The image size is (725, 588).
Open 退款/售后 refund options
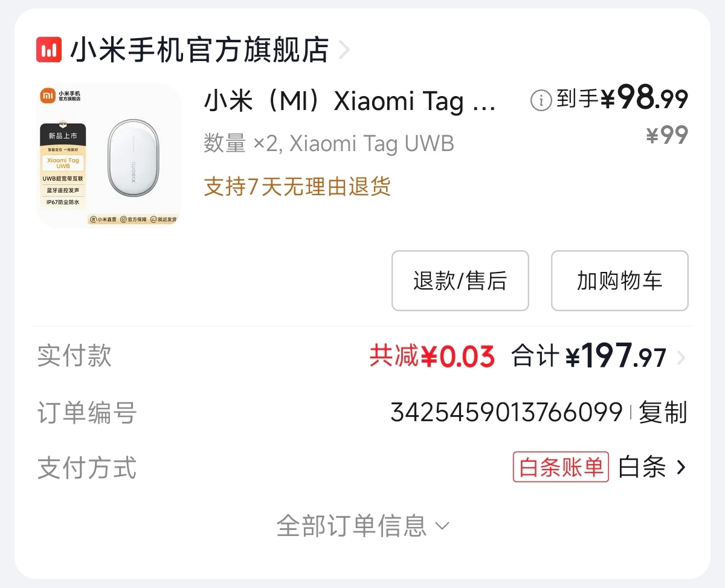coord(460,280)
